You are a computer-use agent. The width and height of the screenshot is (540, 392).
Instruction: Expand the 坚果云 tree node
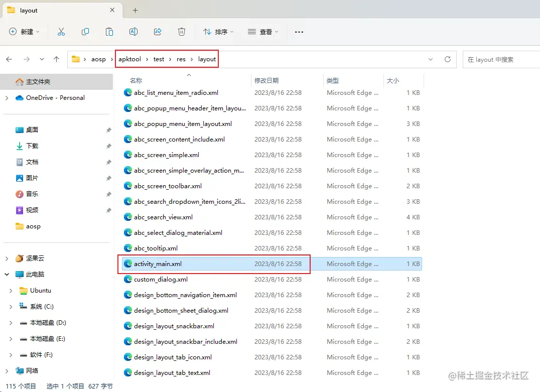click(x=7, y=258)
